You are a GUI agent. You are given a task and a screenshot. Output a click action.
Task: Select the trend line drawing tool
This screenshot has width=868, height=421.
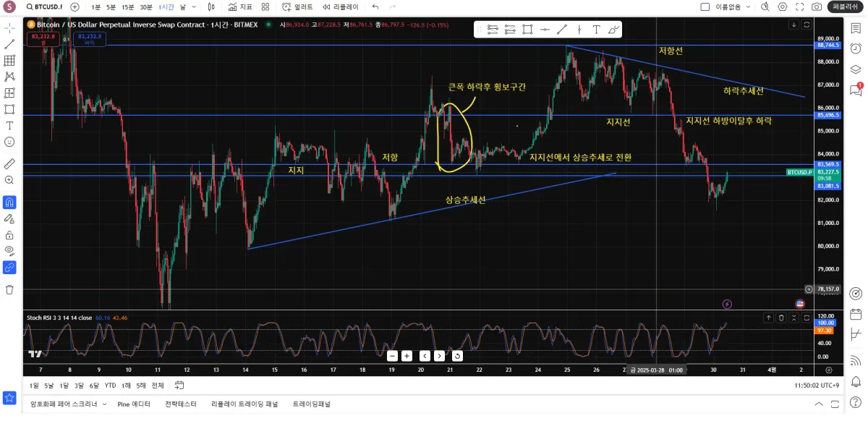pyautogui.click(x=9, y=44)
